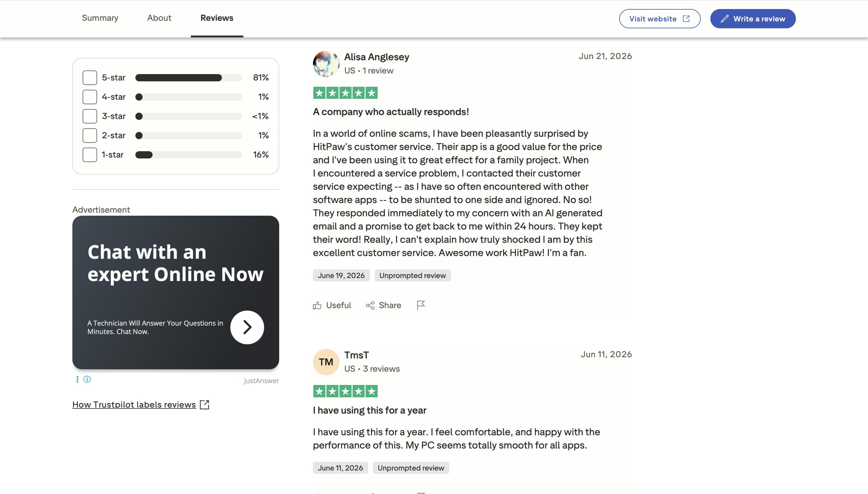Click the 16% value for 1-star
The height and width of the screenshot is (494, 868).
[261, 155]
